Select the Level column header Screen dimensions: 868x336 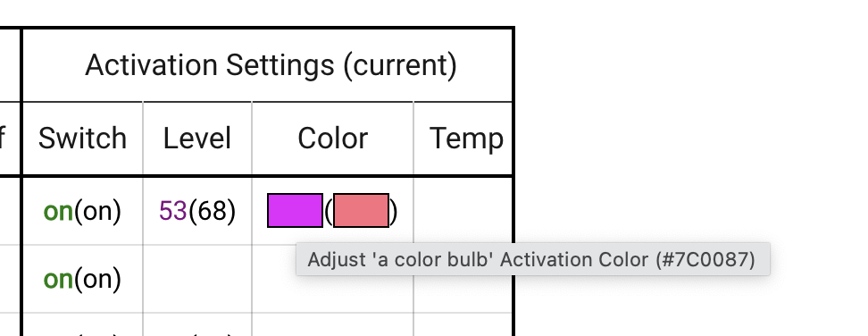click(197, 139)
